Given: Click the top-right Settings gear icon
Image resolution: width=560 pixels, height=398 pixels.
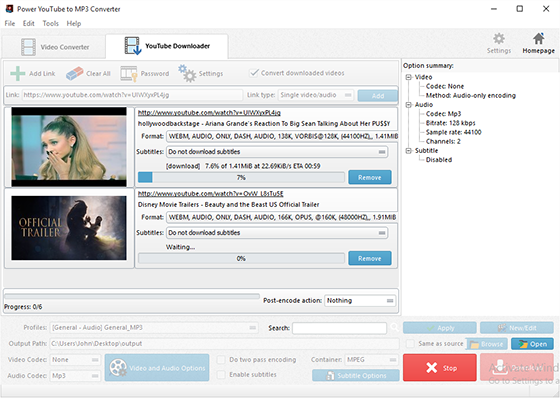Looking at the screenshot, I should coord(499,39).
